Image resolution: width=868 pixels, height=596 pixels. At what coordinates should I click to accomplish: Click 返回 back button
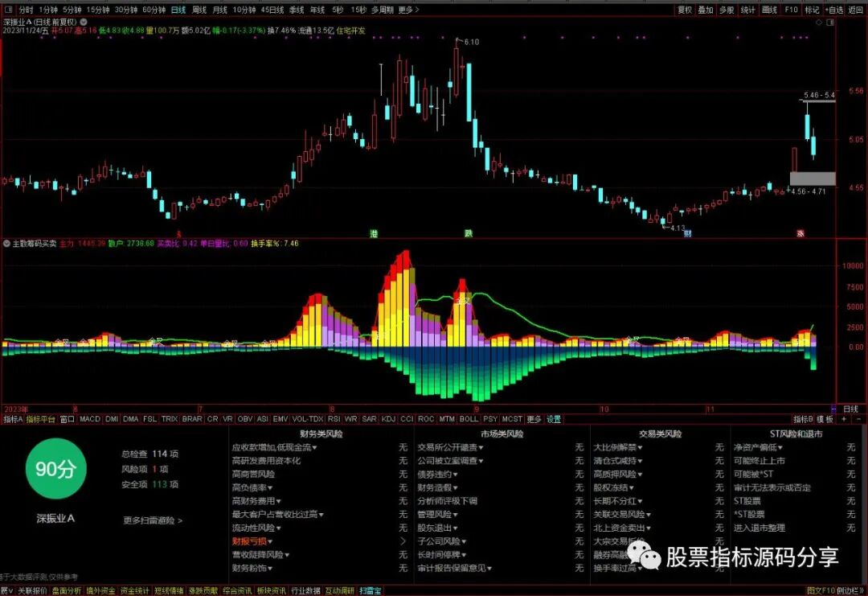tap(856, 10)
